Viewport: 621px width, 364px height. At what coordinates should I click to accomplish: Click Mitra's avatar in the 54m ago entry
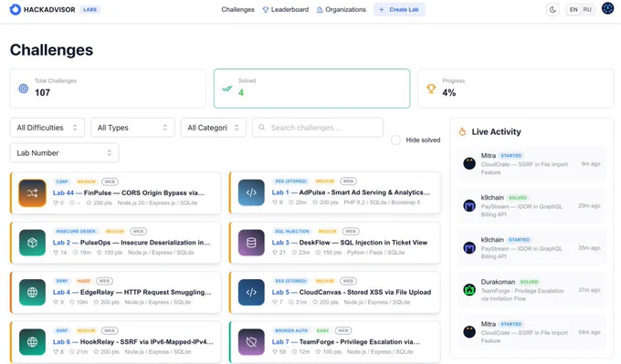point(469,331)
